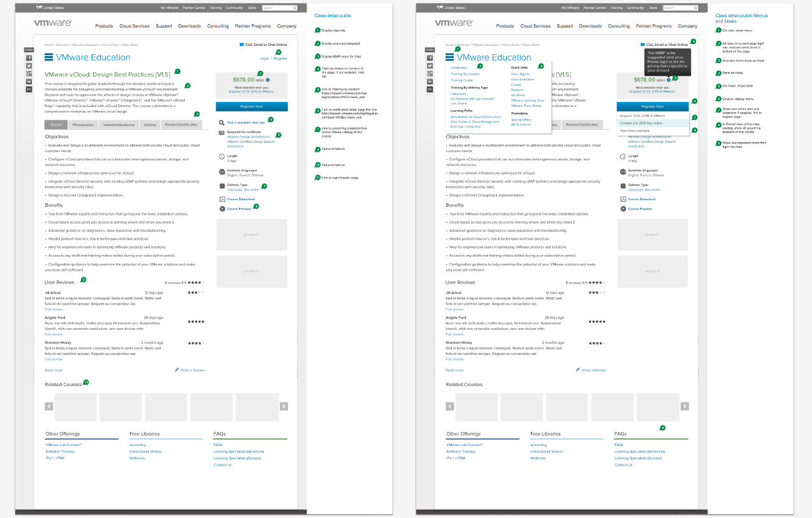Image resolution: width=812 pixels, height=518 pixels.
Task: Click the pencil icon beside Write a Review, left mockup
Action: [177, 370]
